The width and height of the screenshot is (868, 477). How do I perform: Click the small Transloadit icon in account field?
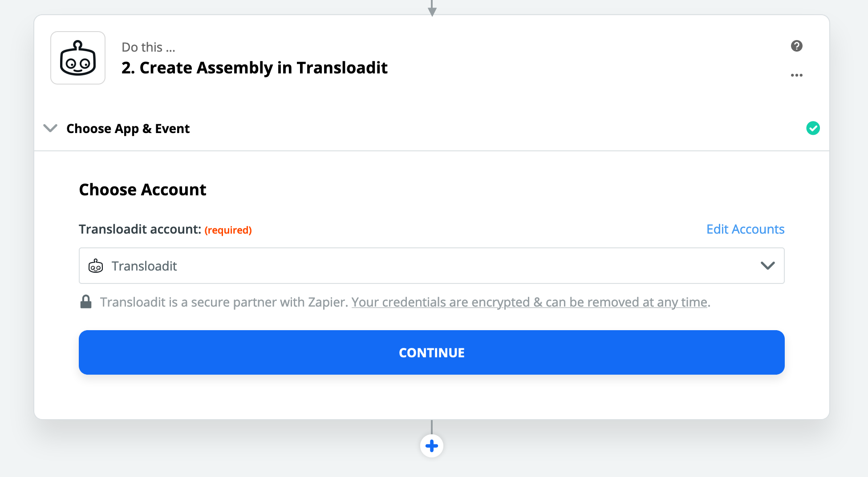(x=96, y=266)
